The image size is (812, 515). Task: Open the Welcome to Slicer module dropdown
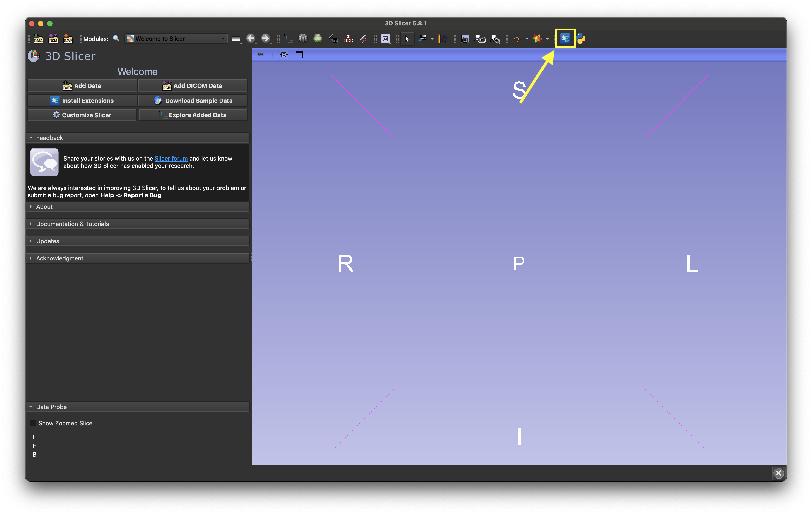coord(176,39)
